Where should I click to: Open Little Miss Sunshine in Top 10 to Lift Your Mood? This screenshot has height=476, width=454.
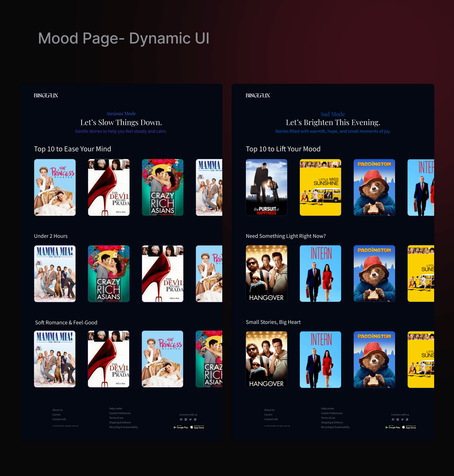321,187
